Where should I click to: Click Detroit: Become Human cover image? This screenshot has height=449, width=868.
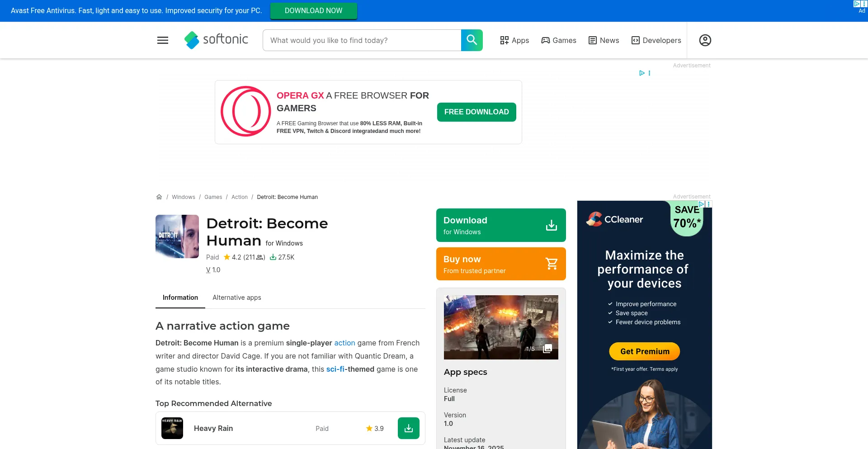[x=177, y=236]
